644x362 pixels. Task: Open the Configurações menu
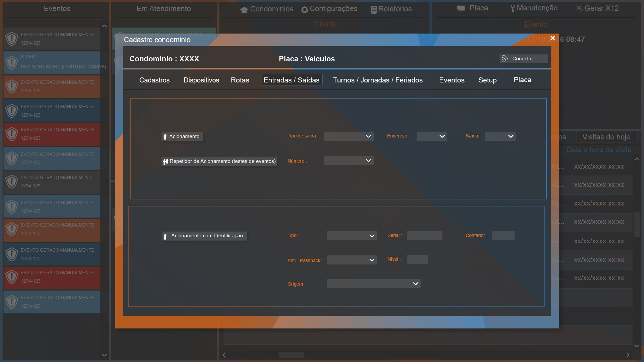329,9
